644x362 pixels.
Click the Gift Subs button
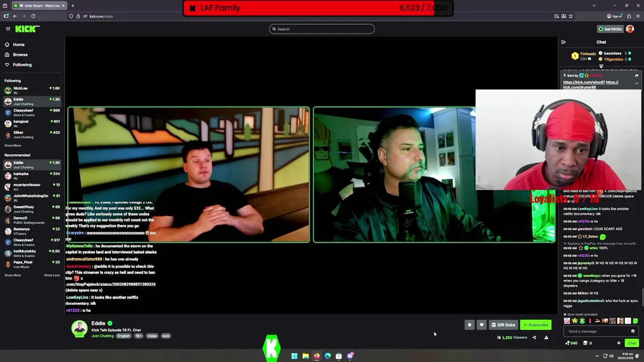pyautogui.click(x=503, y=325)
